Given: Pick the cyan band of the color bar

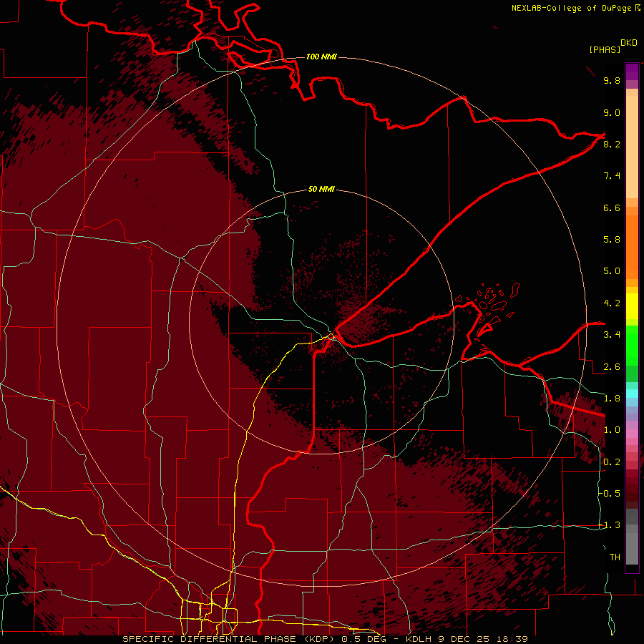Looking at the screenshot, I should pyautogui.click(x=632, y=394).
